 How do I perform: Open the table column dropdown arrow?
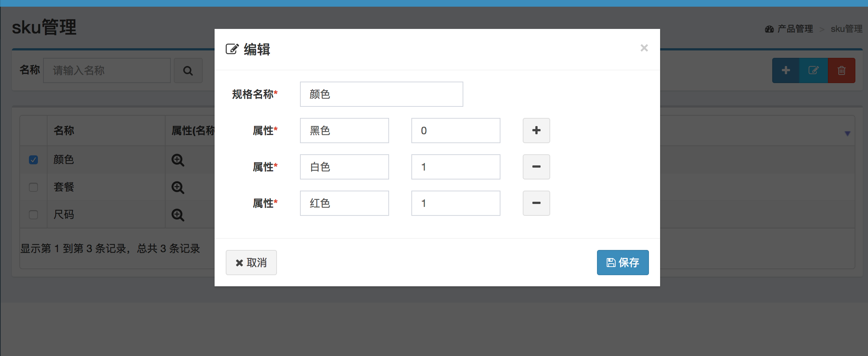[x=847, y=133]
